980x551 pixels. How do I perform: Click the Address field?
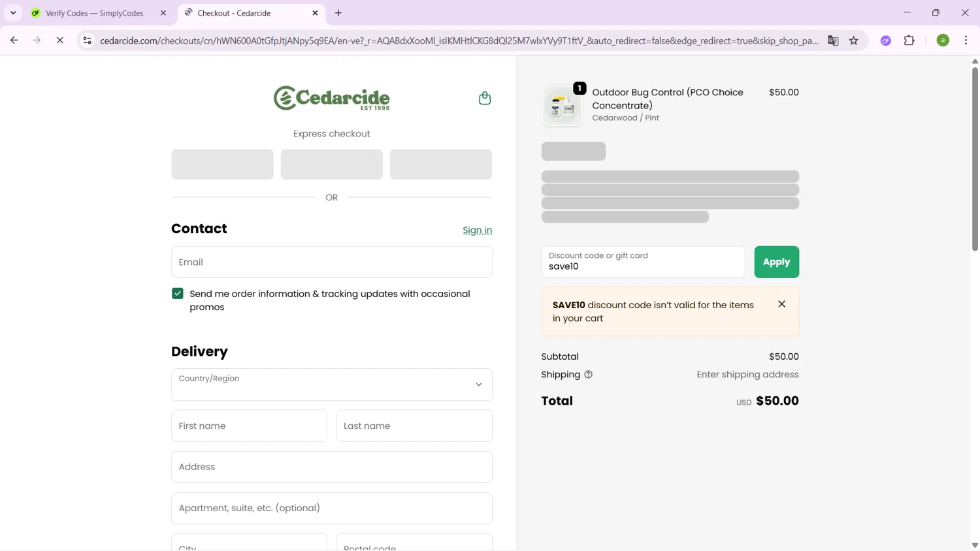[x=332, y=467]
